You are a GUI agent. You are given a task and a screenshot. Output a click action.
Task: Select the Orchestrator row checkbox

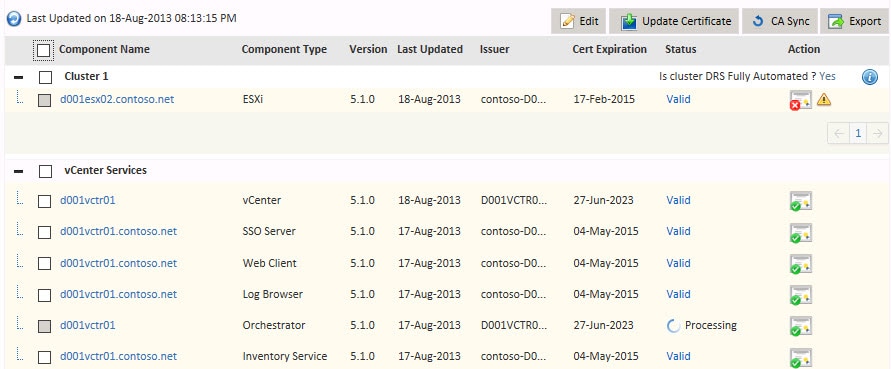point(44,326)
